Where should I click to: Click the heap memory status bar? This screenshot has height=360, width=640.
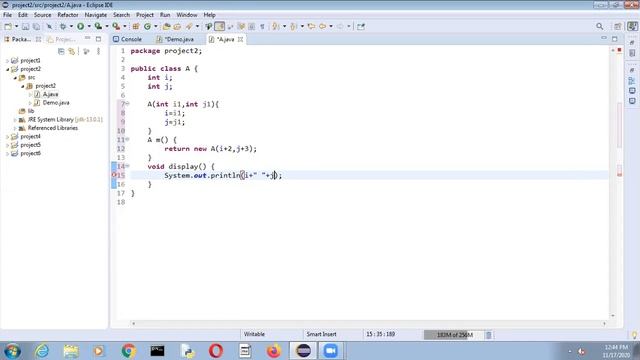(x=454, y=335)
